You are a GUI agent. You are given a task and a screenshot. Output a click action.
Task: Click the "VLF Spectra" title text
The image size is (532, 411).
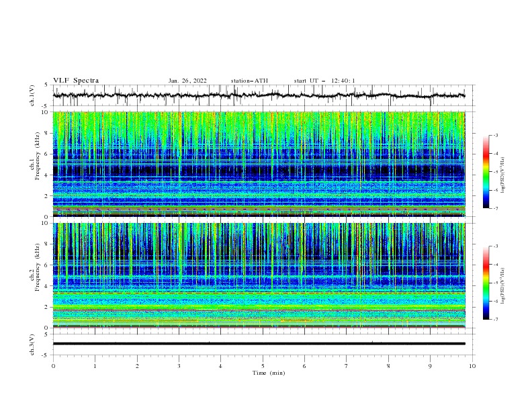(76, 81)
